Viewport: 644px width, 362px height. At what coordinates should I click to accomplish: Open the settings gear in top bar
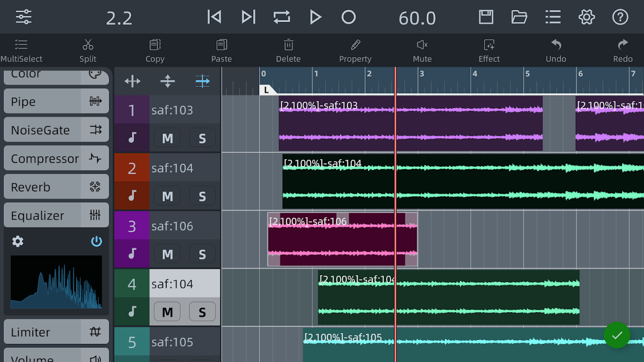point(586,17)
